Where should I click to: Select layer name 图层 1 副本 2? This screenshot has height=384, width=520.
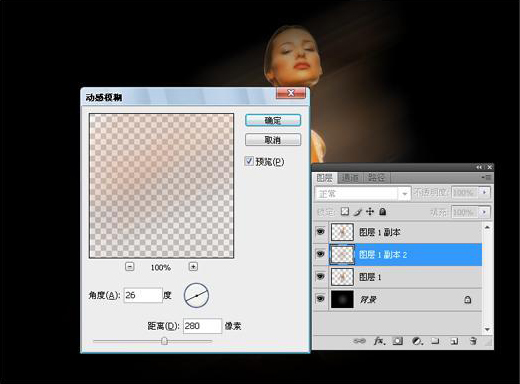pos(383,255)
